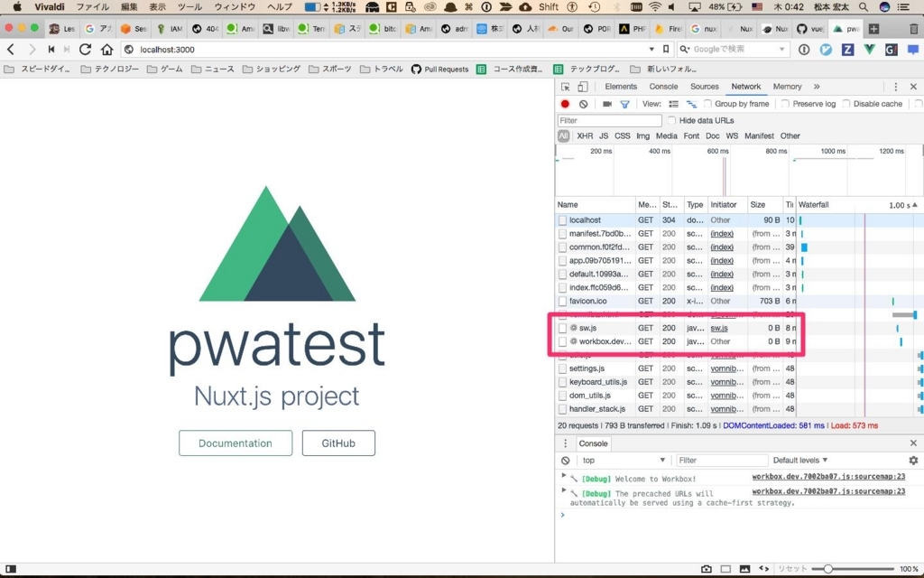This screenshot has width=924, height=578.
Task: Toggle images icon in the status bar
Action: coord(744,569)
